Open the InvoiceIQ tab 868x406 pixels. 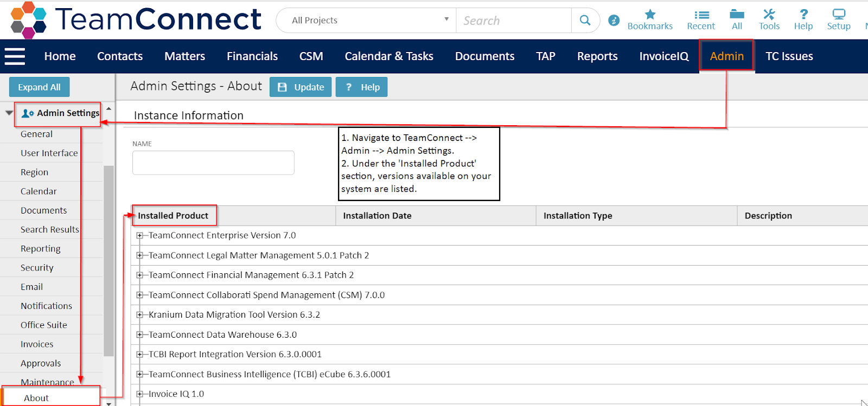(664, 56)
